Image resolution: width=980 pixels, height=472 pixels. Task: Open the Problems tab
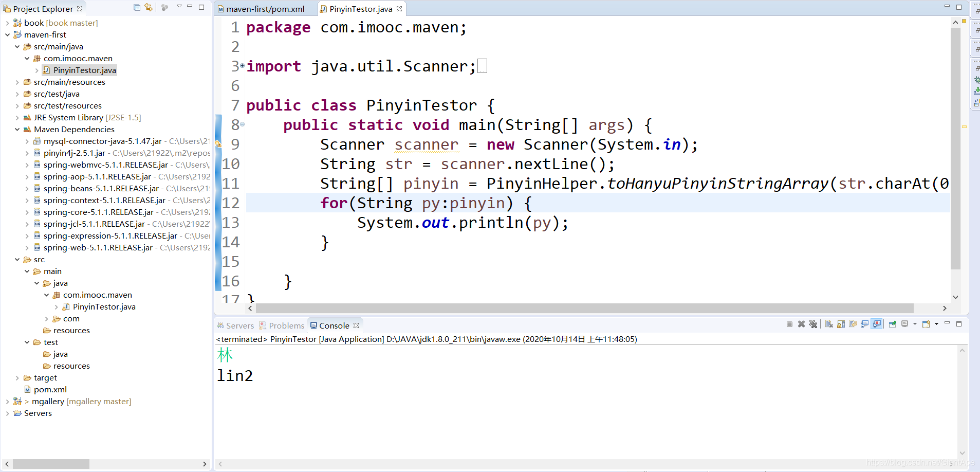pyautogui.click(x=282, y=325)
